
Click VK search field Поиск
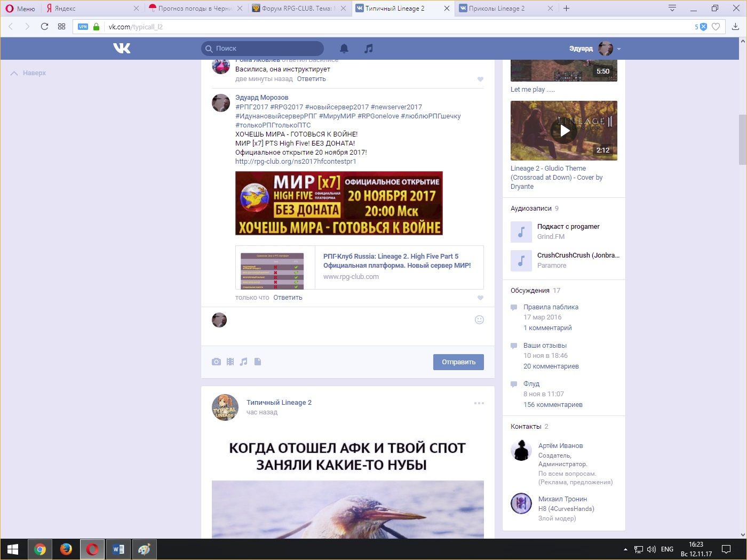263,49
